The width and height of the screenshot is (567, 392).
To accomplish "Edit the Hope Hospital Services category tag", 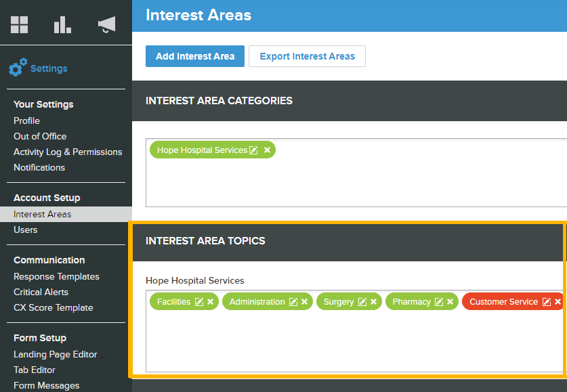I will [254, 150].
